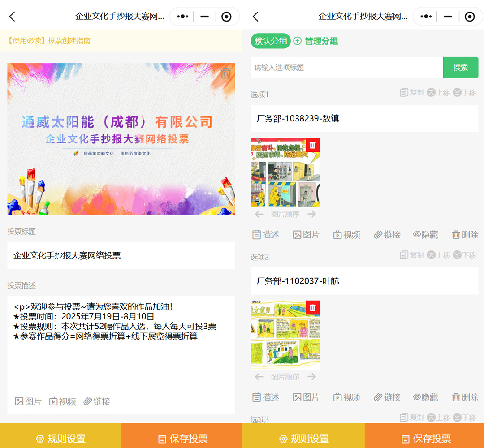Move 选项1 up with 上移
This screenshot has width=484, height=448.
[438, 93]
